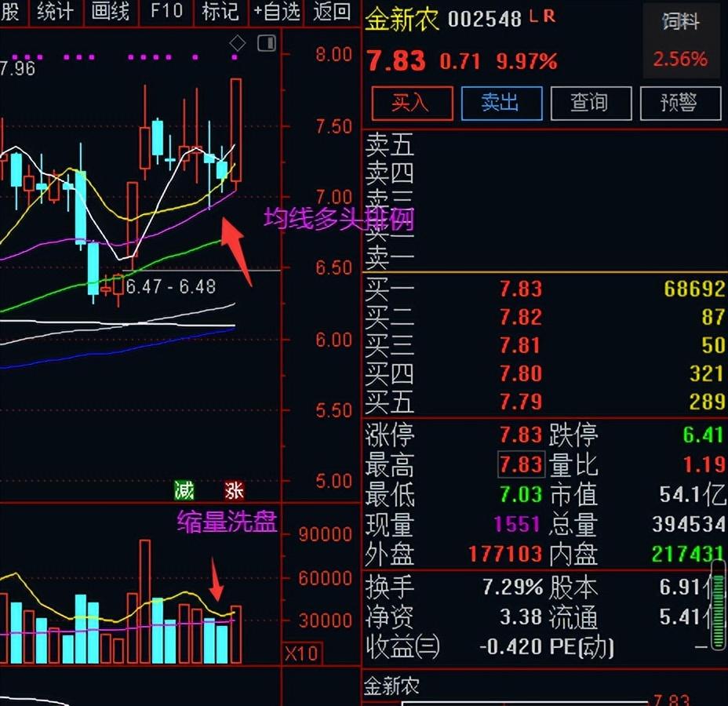This screenshot has width=728, height=706.
Task: Add stock to watchlist with +自选
Action: (276, 12)
